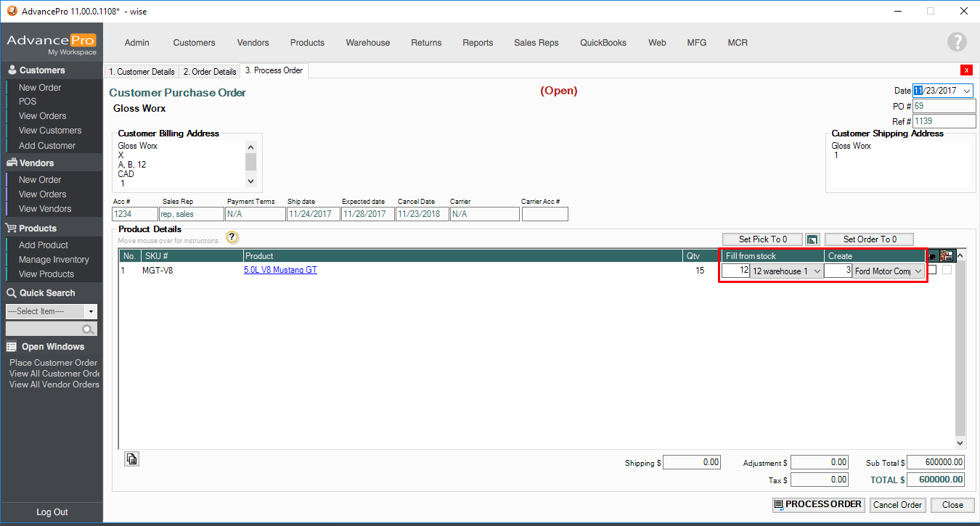Expand the Ford Motor Company vendor dropdown
The height and width of the screenshot is (526, 980).
pyautogui.click(x=918, y=271)
